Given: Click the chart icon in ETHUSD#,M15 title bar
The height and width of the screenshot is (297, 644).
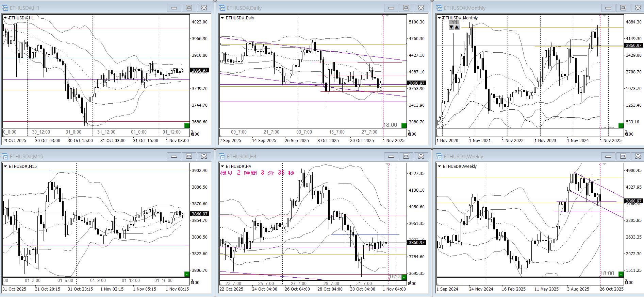Looking at the screenshot, I should coord(5,156).
